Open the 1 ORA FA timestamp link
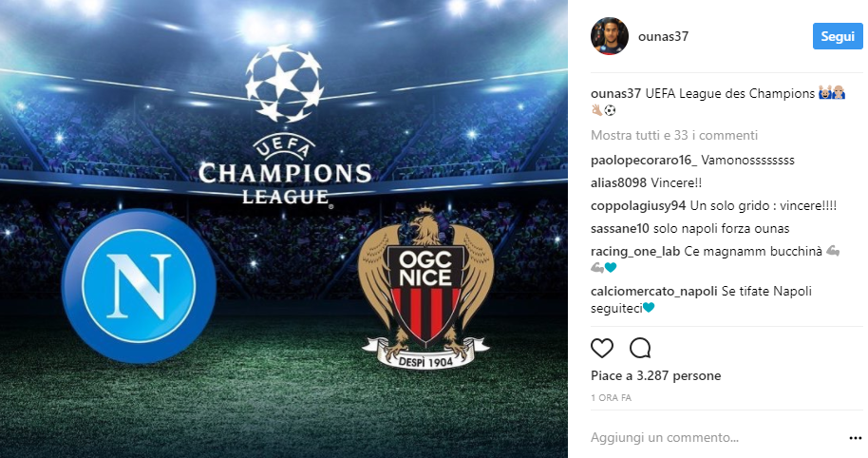 [x=612, y=397]
